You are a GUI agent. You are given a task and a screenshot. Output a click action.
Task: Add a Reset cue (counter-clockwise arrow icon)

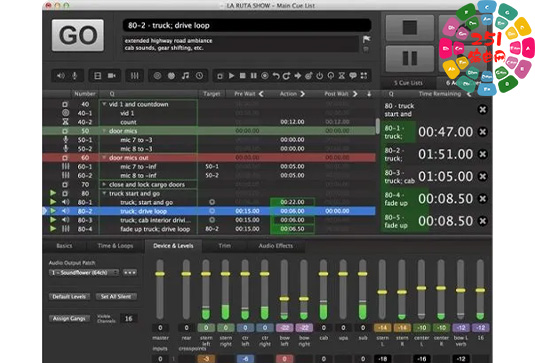(276, 76)
